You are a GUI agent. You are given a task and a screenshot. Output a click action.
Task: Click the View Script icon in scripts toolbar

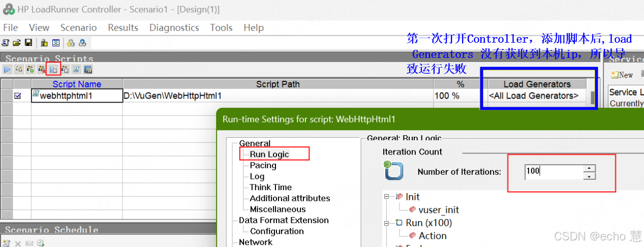pyautogui.click(x=76, y=70)
